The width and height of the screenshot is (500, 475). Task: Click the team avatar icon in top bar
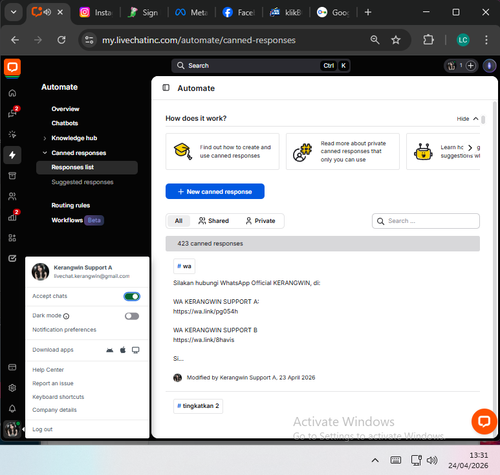point(451,66)
